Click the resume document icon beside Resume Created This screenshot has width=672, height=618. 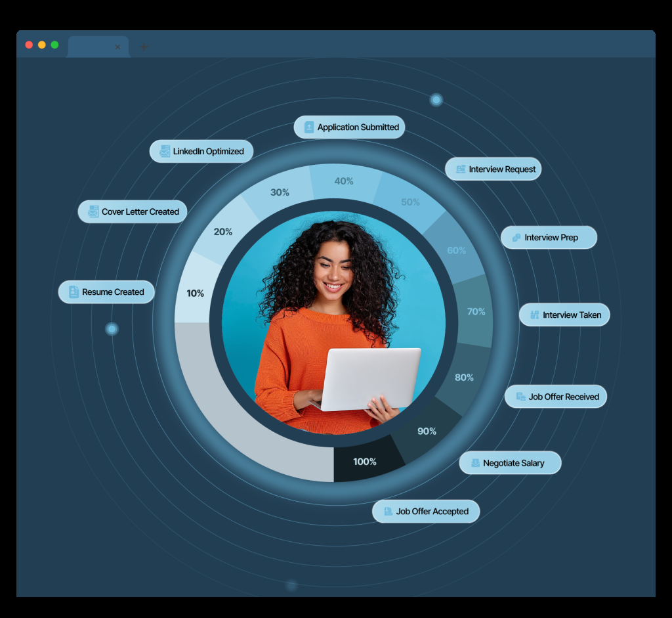coord(73,292)
